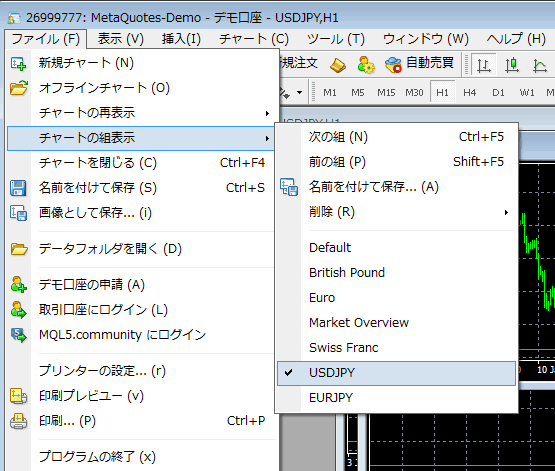Click the printer icon beside 印刷
Viewport: 555px width, 471px height.
pyautogui.click(x=18, y=421)
